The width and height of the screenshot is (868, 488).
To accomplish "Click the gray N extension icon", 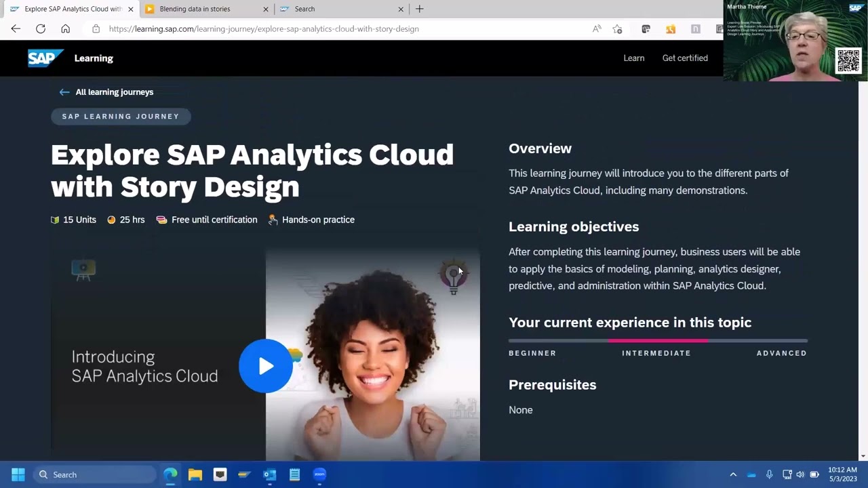I will [x=695, y=28].
